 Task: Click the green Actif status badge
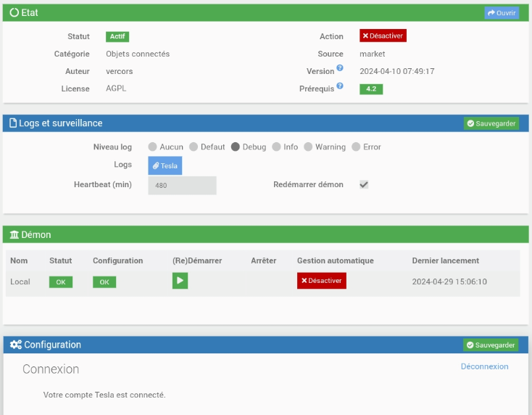[117, 36]
